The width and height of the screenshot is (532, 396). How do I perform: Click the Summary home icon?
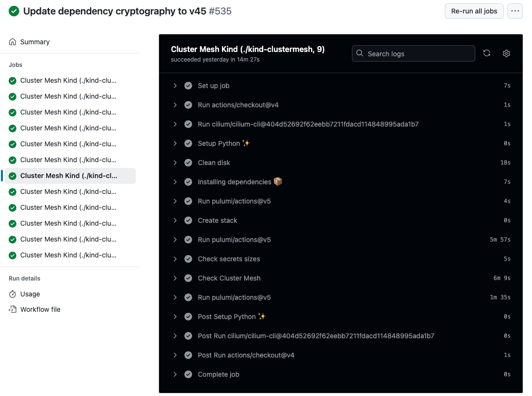point(13,42)
